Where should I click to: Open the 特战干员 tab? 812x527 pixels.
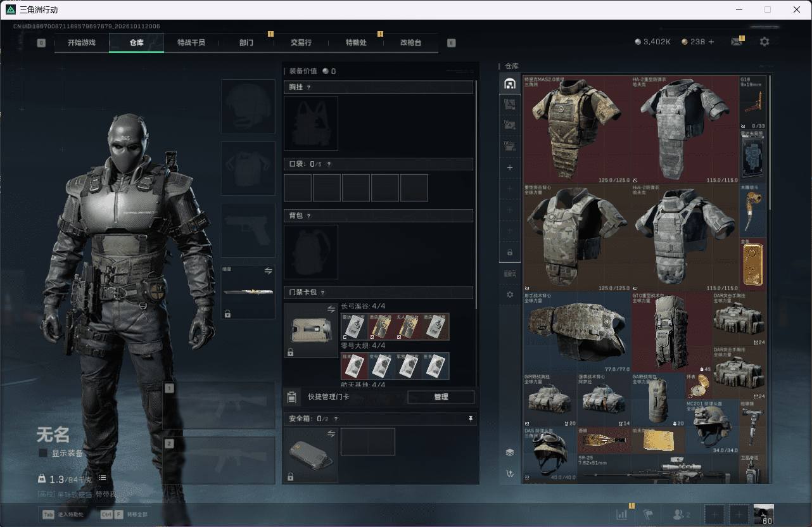pos(191,42)
